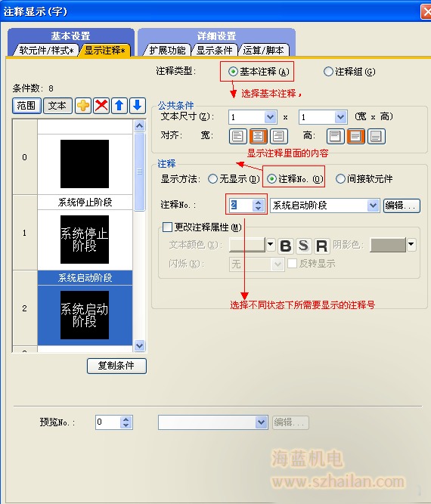Open 阴影色 color dropdown arrow

(x=411, y=245)
